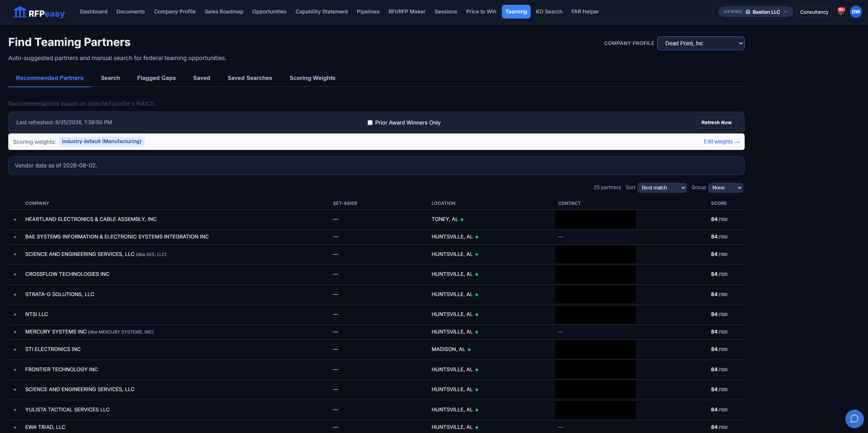Screen dimensions: 868x433
Task: Open Pipelines nav item
Action: (368, 12)
